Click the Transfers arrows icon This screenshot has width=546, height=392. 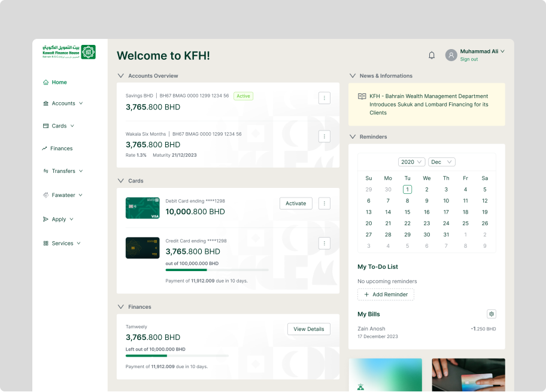click(45, 171)
